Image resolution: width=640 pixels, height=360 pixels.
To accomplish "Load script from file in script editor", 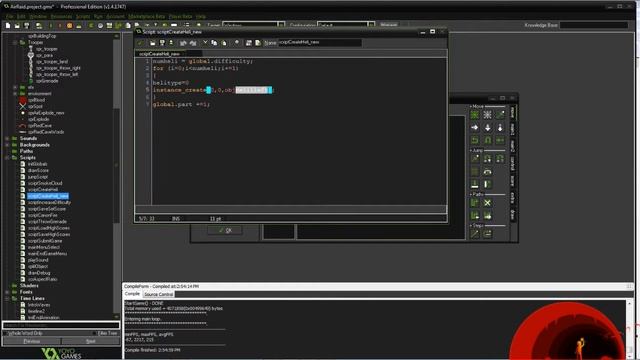I will (153, 43).
